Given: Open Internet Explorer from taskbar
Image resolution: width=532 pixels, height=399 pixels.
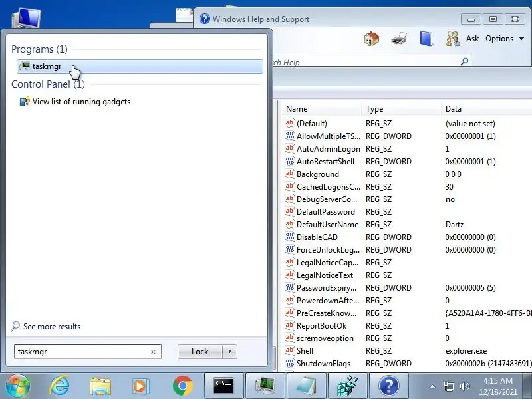Looking at the screenshot, I should (x=59, y=386).
